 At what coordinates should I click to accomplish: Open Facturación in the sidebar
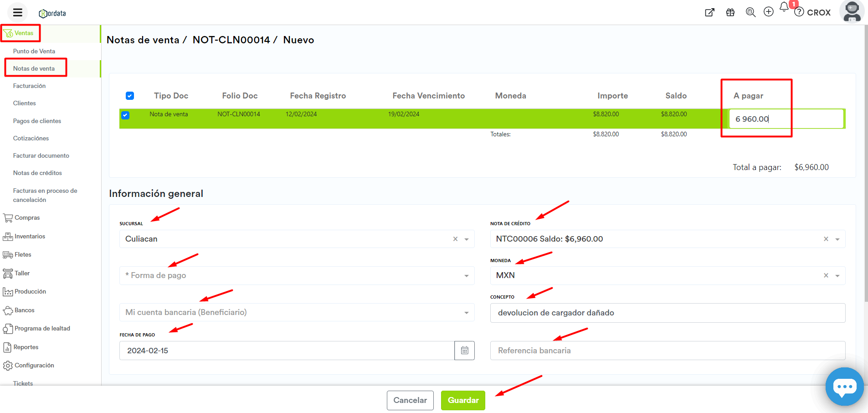(29, 86)
